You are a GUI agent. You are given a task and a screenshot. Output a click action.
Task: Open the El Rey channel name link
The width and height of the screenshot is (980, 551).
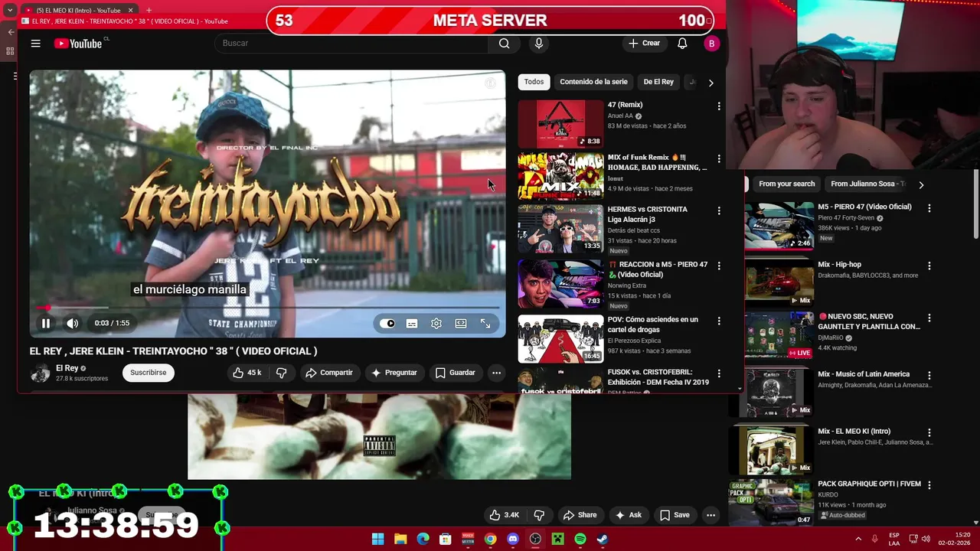tap(67, 368)
